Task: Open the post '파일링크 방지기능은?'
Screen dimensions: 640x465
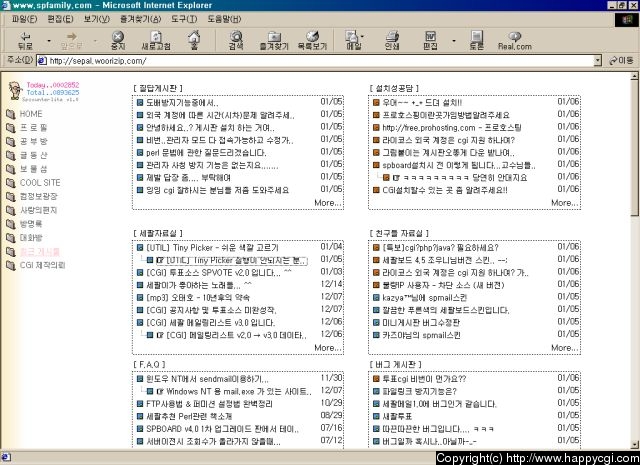Action: click(x=419, y=392)
